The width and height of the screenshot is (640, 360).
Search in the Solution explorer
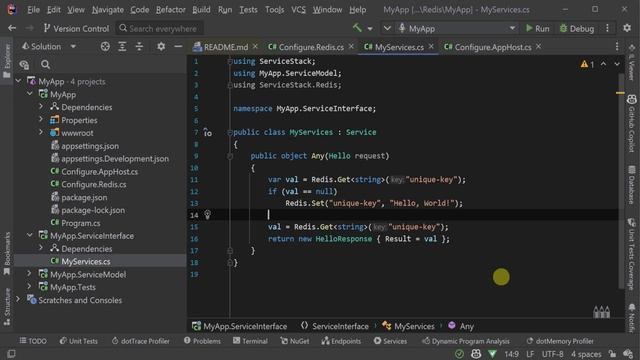[45, 64]
